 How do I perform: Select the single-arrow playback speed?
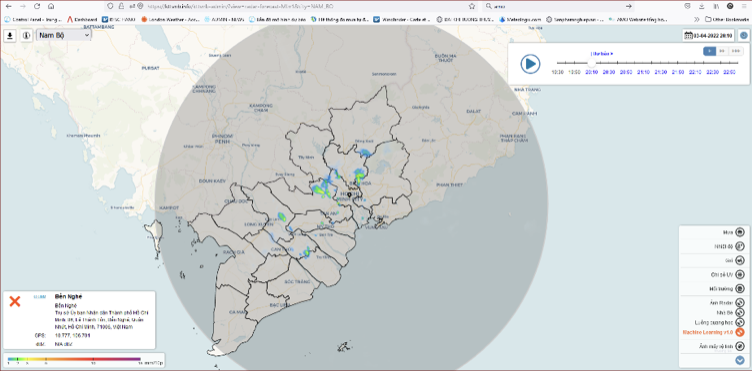point(709,51)
